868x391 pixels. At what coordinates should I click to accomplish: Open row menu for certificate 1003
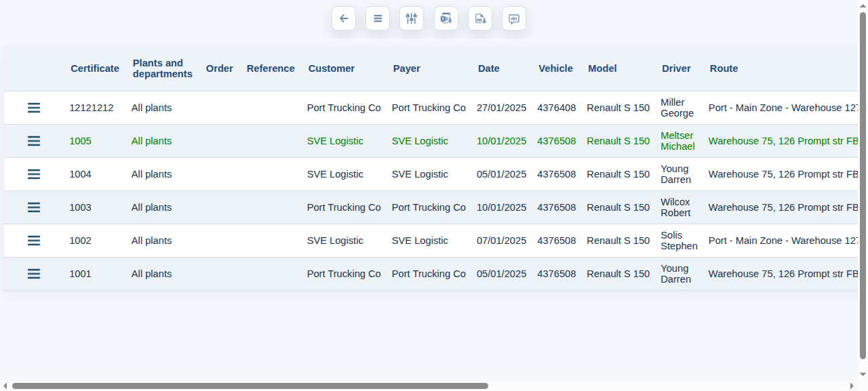point(34,207)
